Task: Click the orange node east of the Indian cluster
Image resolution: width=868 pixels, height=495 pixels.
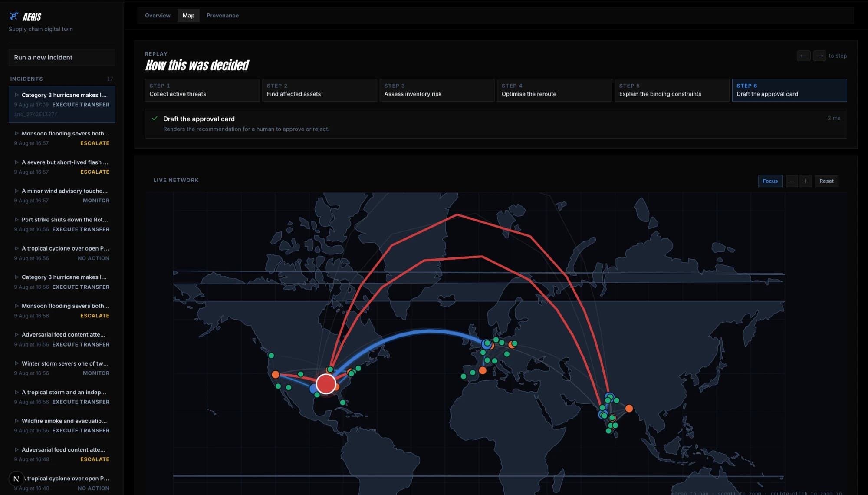Action: coord(629,408)
